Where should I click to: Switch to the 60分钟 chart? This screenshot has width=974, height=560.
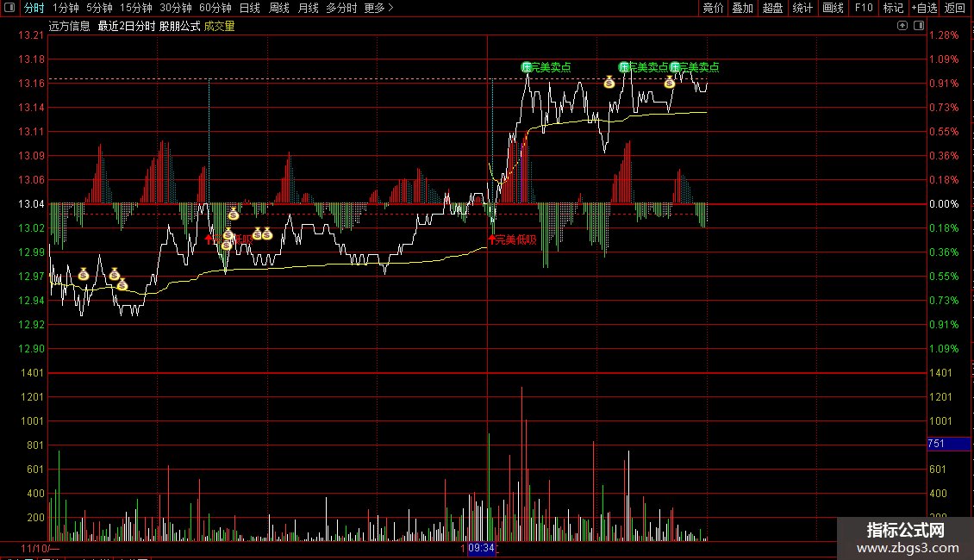[x=215, y=8]
